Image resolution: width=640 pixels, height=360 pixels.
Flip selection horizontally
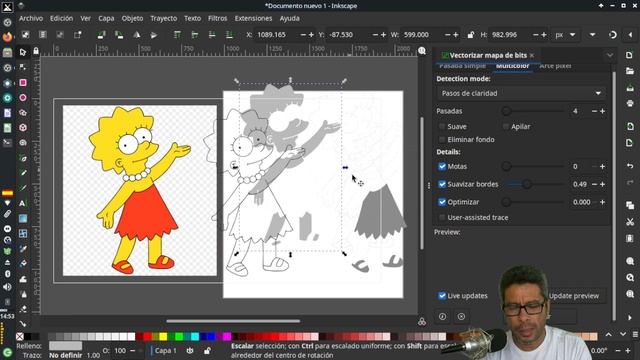pos(136,35)
